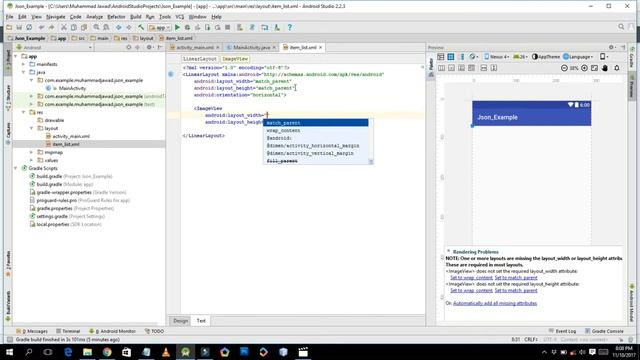
Task: Collapse the Gradle Scripts node
Action: point(16,168)
